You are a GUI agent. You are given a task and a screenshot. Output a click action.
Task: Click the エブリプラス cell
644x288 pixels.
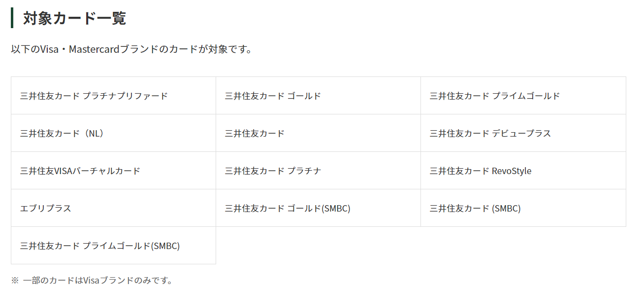113,208
